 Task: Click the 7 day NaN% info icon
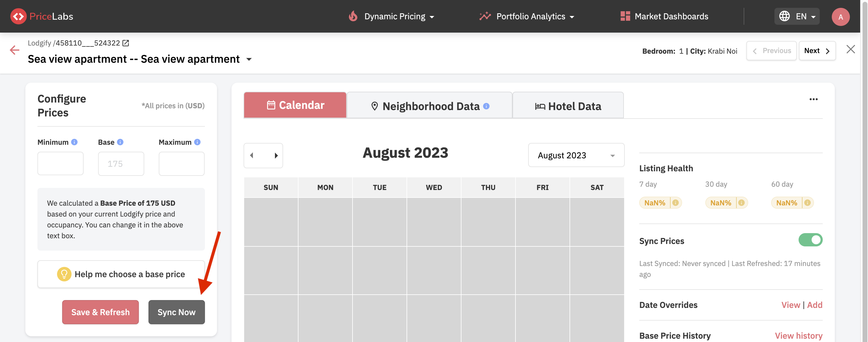676,203
